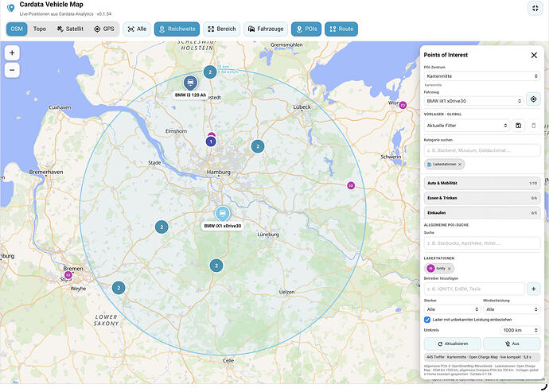The width and height of the screenshot is (549, 392).
Task: Toggle the Route button
Action: (x=341, y=29)
